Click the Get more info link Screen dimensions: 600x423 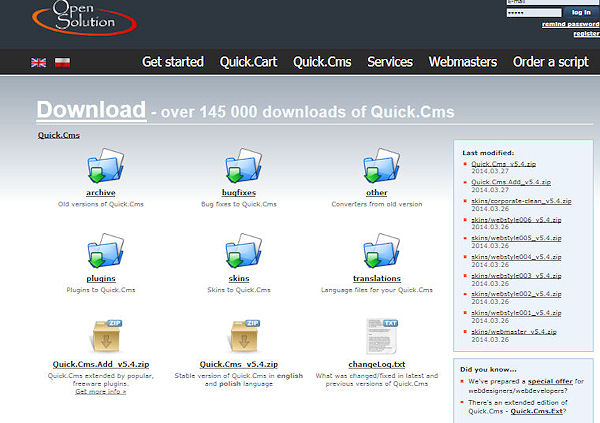[x=101, y=392]
